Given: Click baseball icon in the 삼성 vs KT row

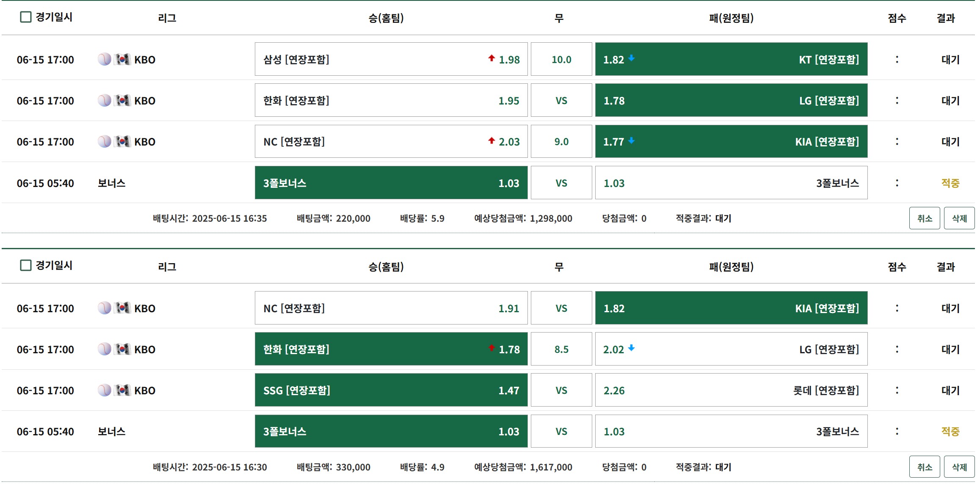Looking at the screenshot, I should point(104,59).
